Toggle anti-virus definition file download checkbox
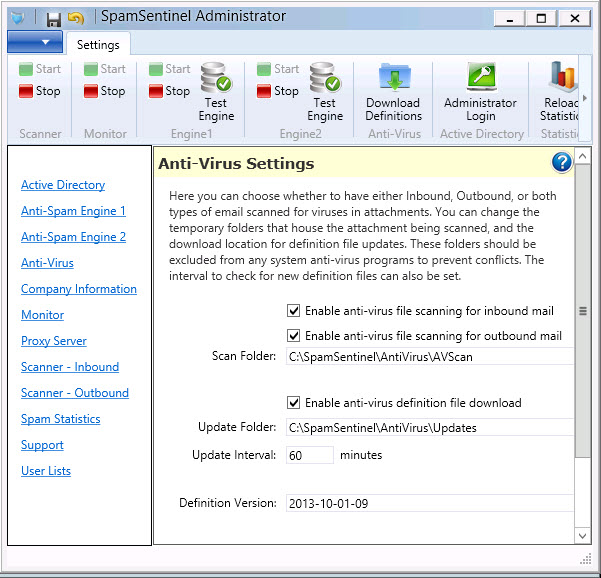The image size is (601, 578). tap(294, 403)
